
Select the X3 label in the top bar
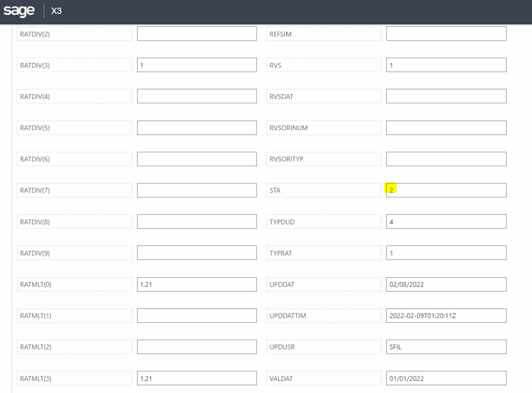pyautogui.click(x=56, y=11)
